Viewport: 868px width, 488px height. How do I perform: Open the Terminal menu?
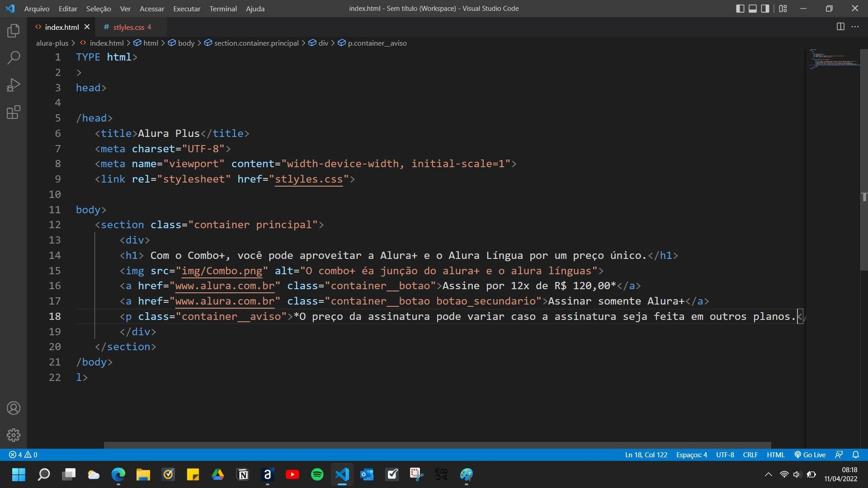coord(223,9)
